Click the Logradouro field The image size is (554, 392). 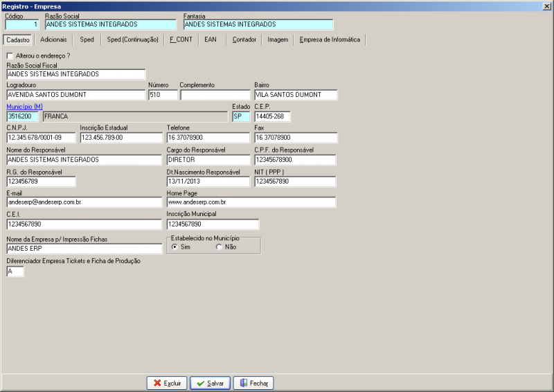point(76,95)
